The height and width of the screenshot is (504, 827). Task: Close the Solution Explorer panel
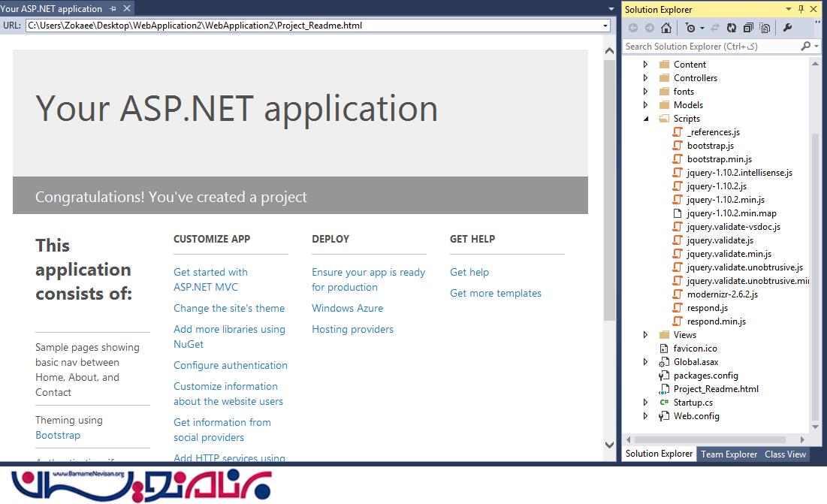click(x=815, y=9)
